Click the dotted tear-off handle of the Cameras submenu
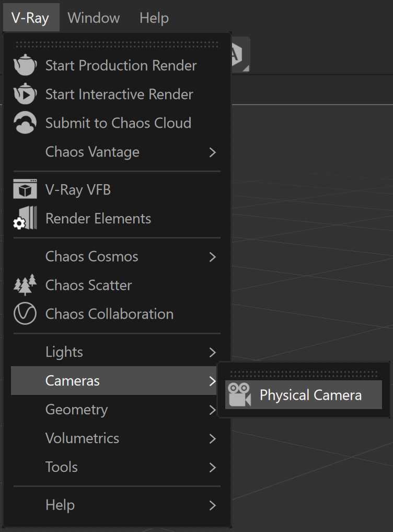Screen dimensions: 393x532 (304, 374)
